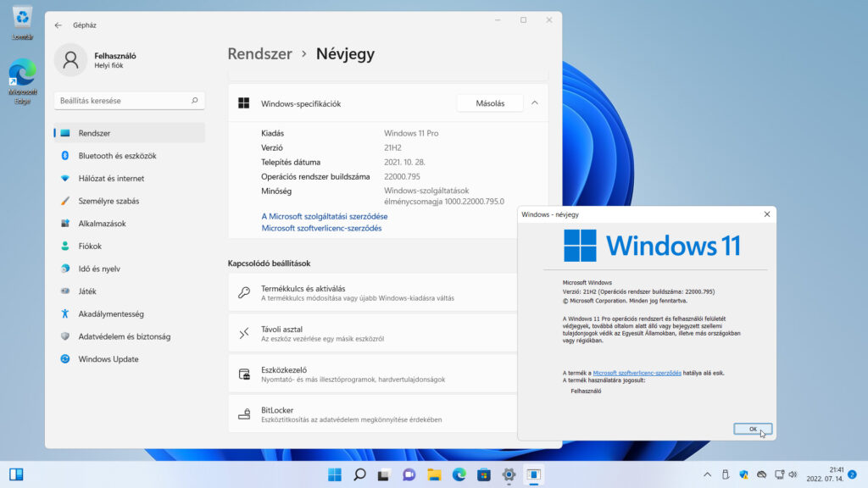868x488 pixels.
Task: Click the OneDrive cloud tray icon
Action: coord(762,474)
